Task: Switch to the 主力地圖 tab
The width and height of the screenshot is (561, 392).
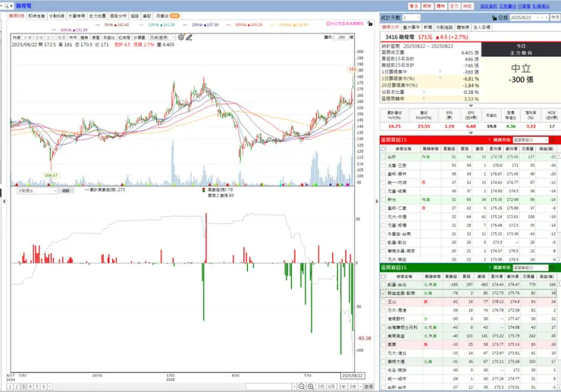Action: [97, 16]
